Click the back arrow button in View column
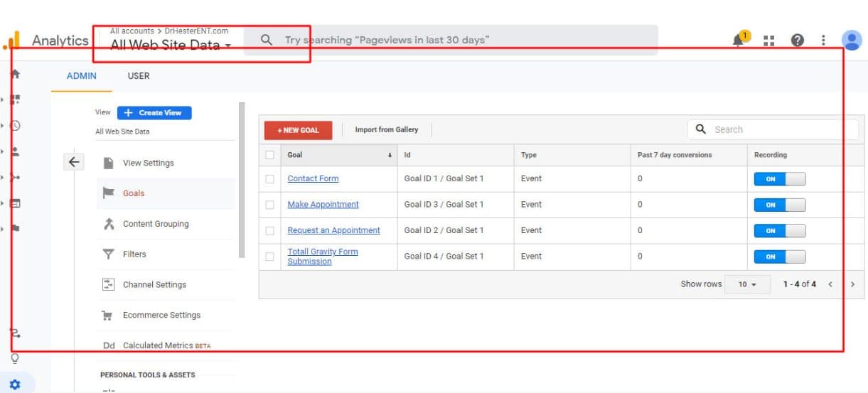Image resolution: width=868 pixels, height=393 pixels. coord(73,162)
